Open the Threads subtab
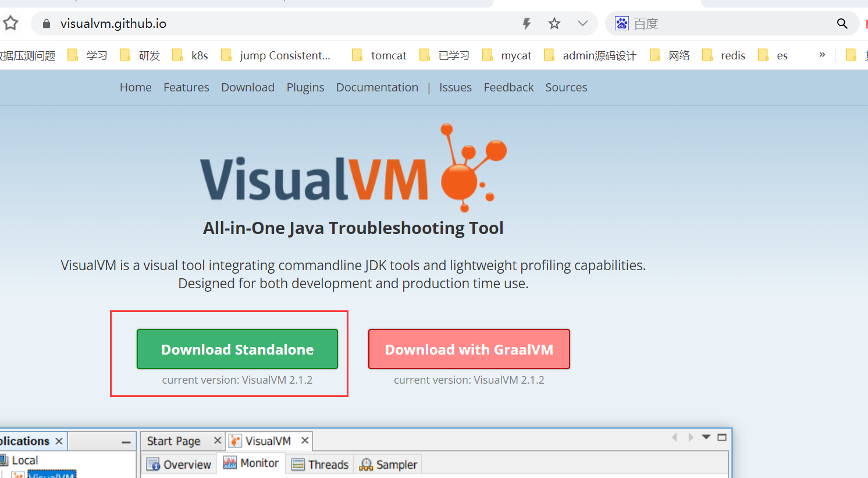This screenshot has height=478, width=868. pyautogui.click(x=320, y=464)
